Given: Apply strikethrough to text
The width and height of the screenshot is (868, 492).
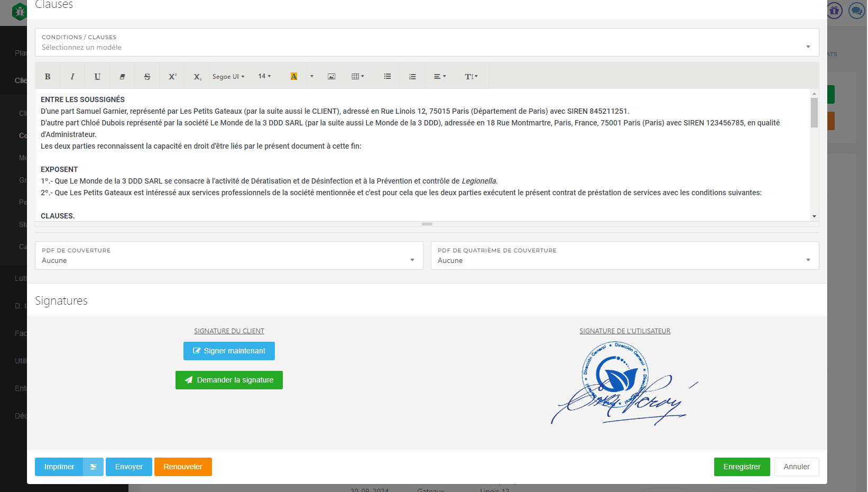Looking at the screenshot, I should (147, 76).
